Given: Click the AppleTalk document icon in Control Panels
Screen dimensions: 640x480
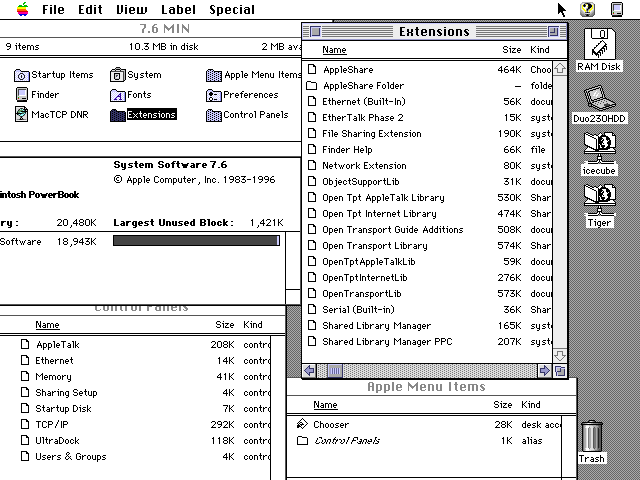Looking at the screenshot, I should (25, 344).
